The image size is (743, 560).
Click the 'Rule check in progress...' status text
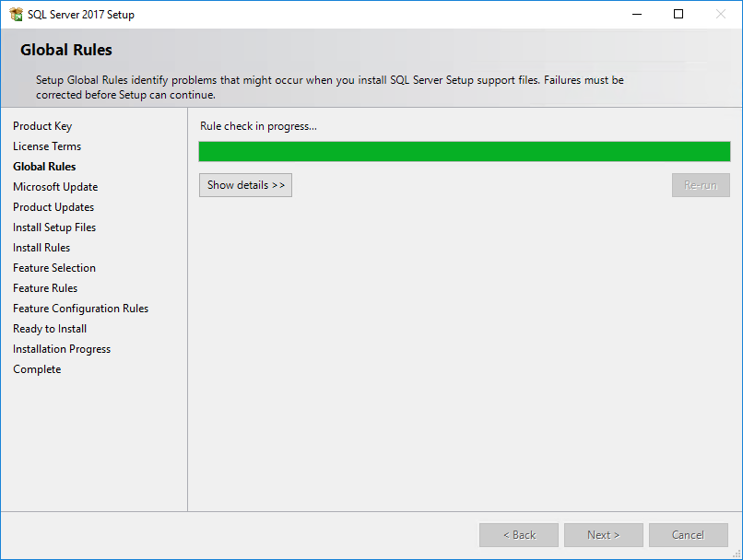coord(258,126)
